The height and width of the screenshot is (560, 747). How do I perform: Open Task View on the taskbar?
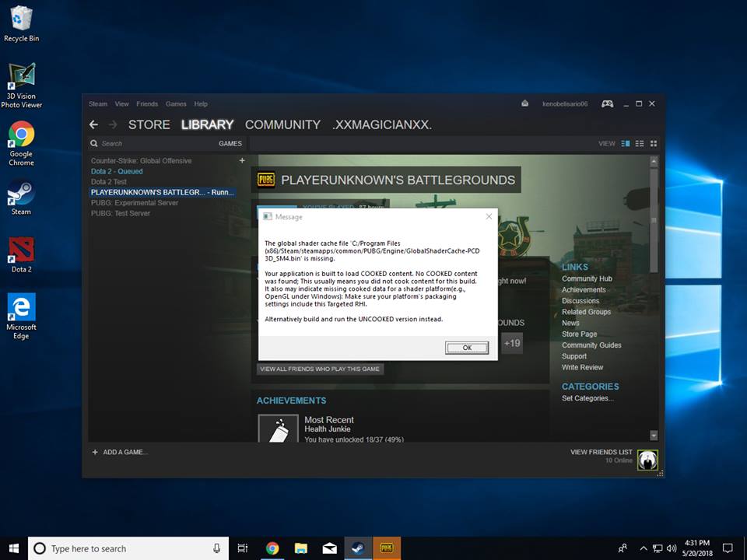[243, 548]
